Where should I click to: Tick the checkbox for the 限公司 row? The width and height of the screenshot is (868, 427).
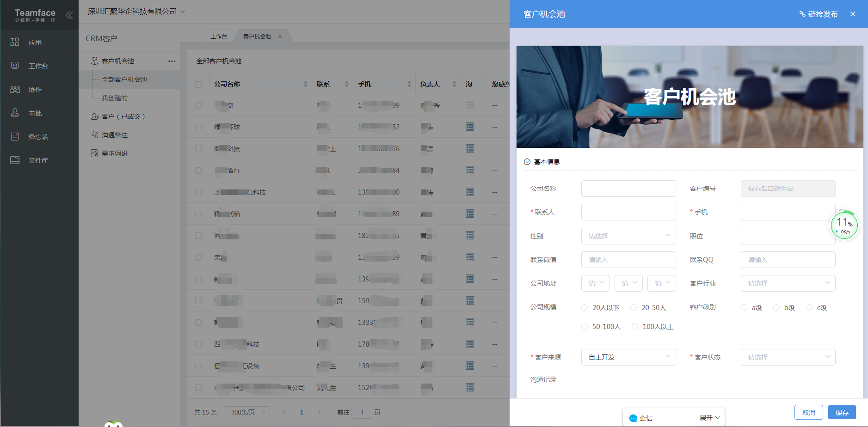[x=198, y=388]
